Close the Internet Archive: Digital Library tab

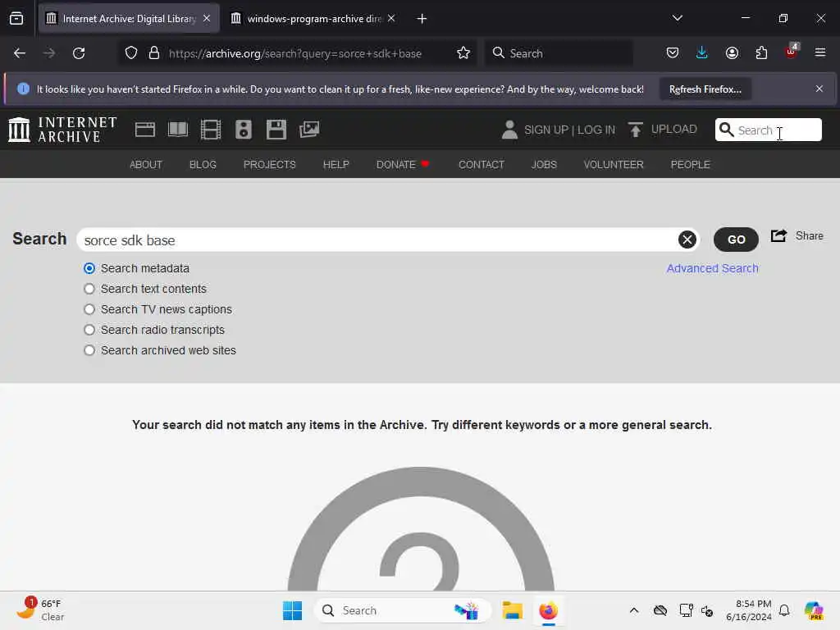tap(207, 19)
